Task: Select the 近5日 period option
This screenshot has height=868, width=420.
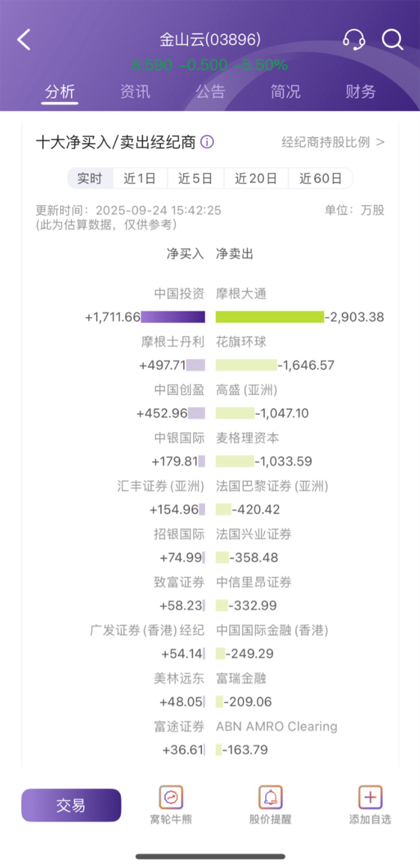Action: (x=195, y=178)
